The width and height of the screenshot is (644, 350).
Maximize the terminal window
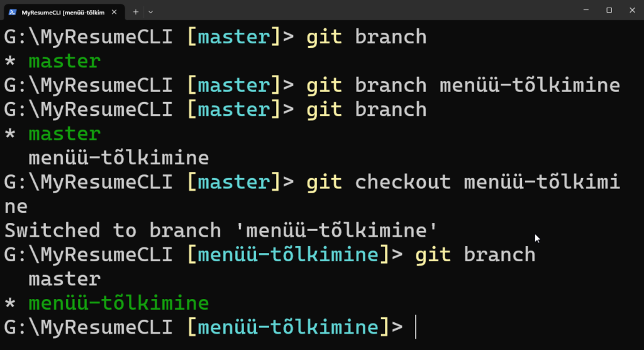(609, 11)
